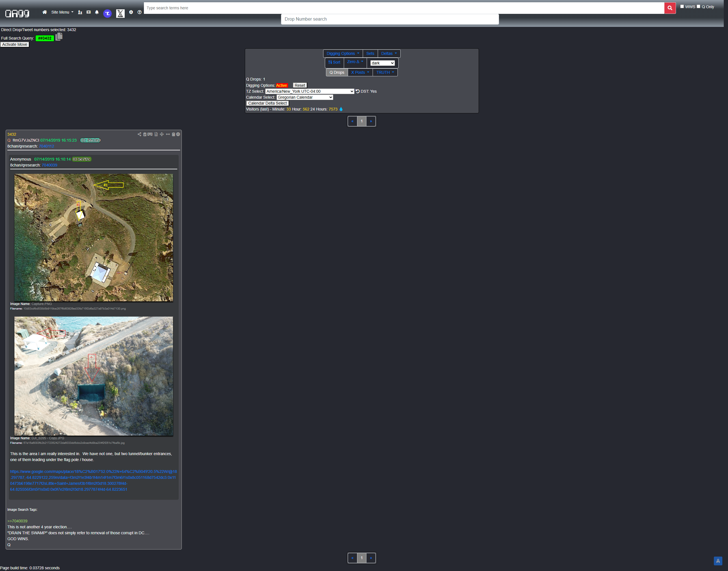Open the purple Truth Social icon
The height and width of the screenshot is (571, 728).
(107, 13)
